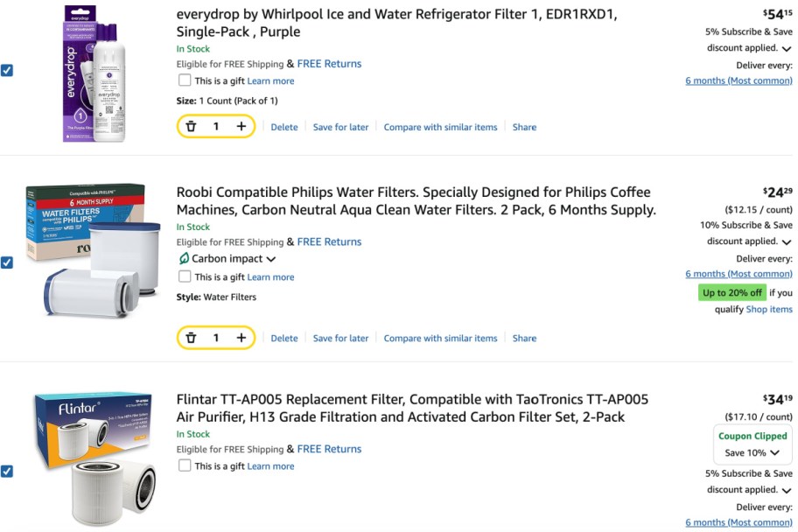Uncheck the everydrop item selection checkbox

pos(8,70)
